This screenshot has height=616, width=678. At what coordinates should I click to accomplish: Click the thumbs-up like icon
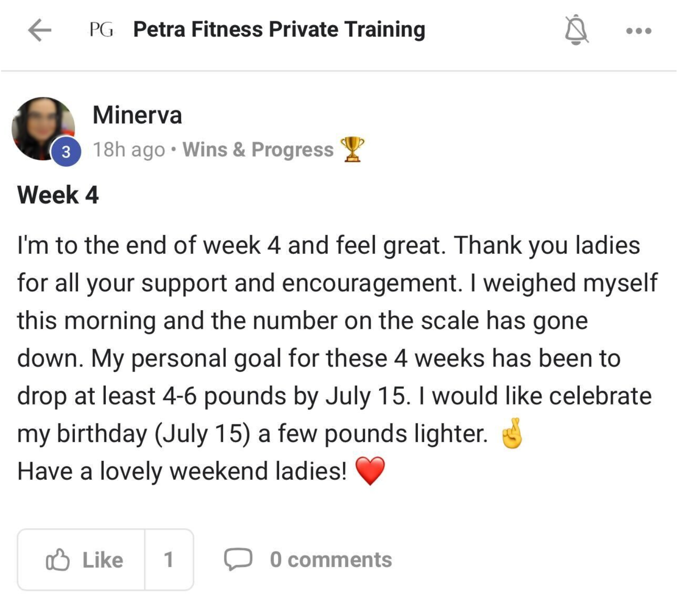coord(58,560)
